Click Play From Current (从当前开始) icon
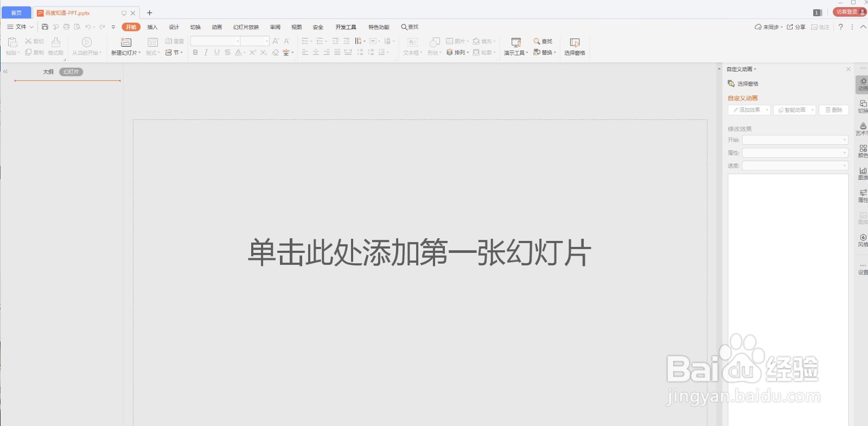 (87, 42)
